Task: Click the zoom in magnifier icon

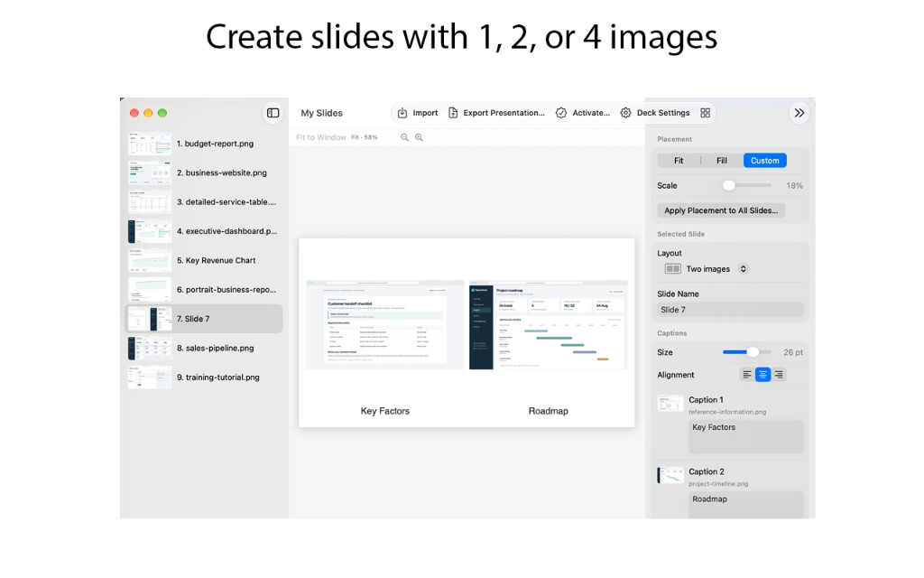Action: click(x=419, y=137)
